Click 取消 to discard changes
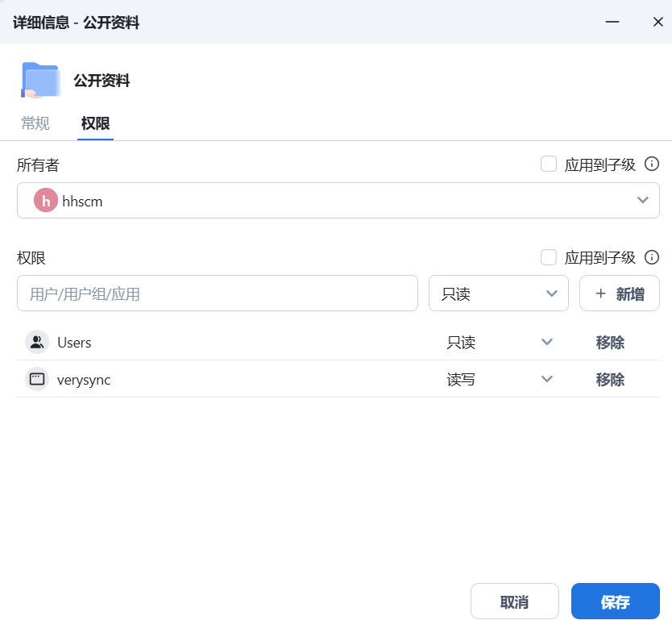This screenshot has width=672, height=637. click(x=514, y=601)
